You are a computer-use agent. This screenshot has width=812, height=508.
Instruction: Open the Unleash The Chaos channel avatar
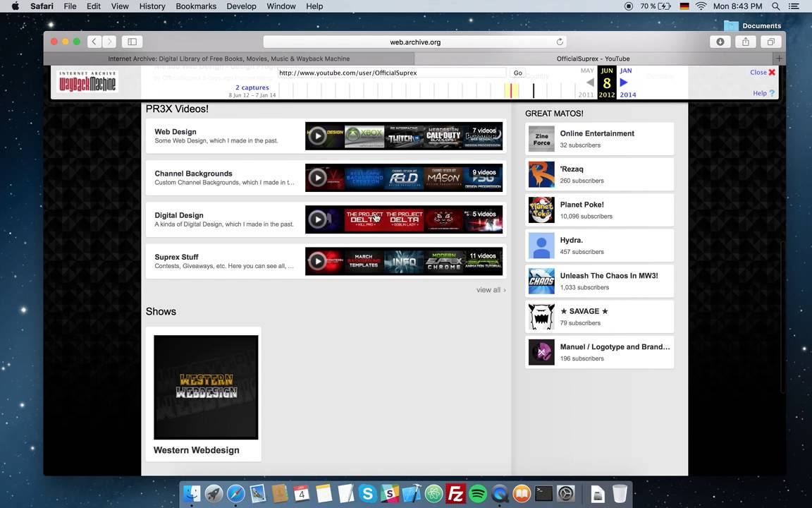click(541, 281)
